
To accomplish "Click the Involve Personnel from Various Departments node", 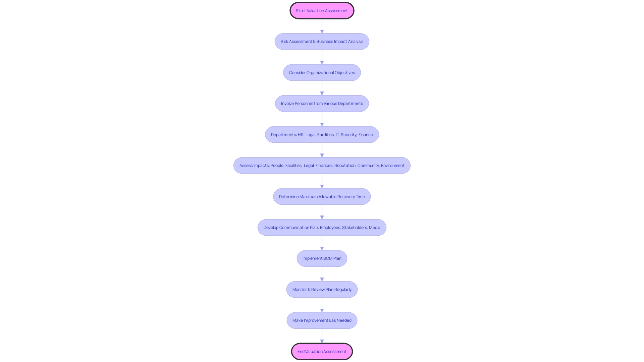I will pos(322,103).
